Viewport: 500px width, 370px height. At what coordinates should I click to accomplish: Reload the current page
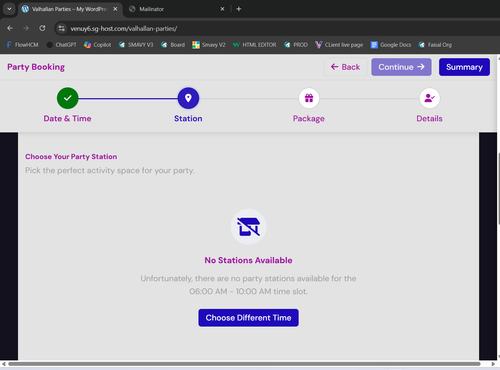(42, 28)
